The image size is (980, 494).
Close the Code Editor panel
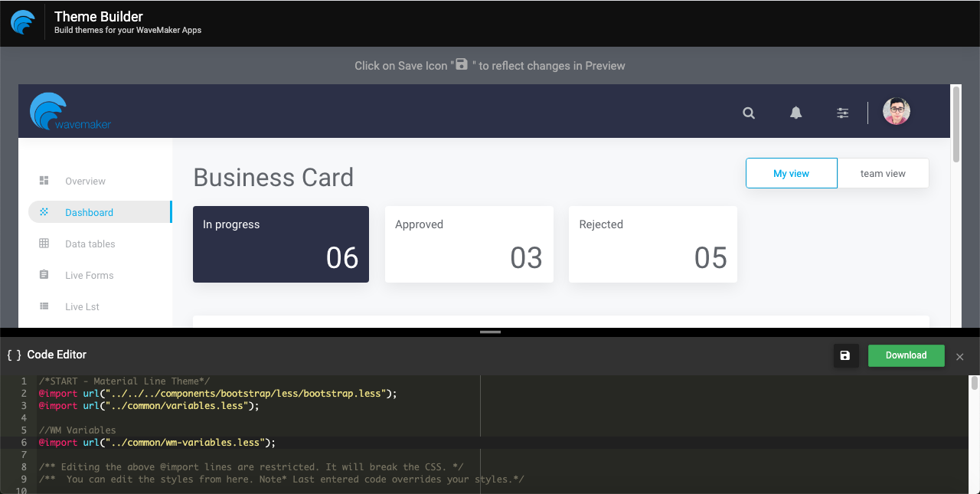pyautogui.click(x=959, y=356)
